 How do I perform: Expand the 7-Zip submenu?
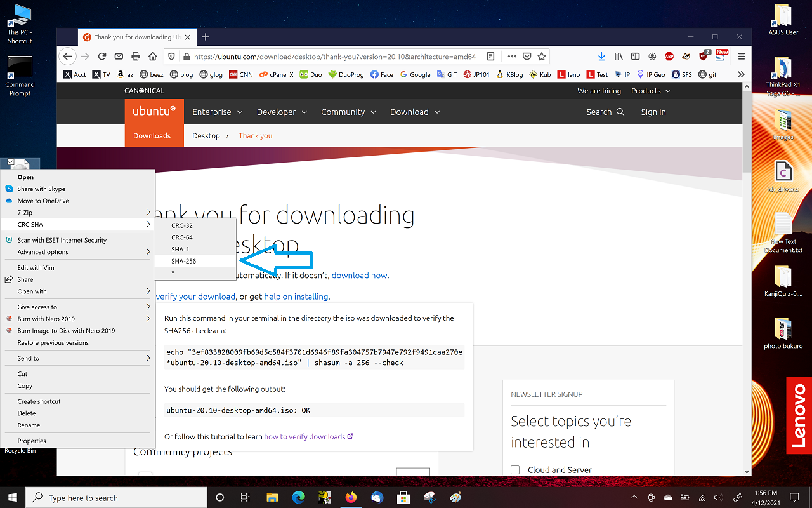(x=78, y=213)
